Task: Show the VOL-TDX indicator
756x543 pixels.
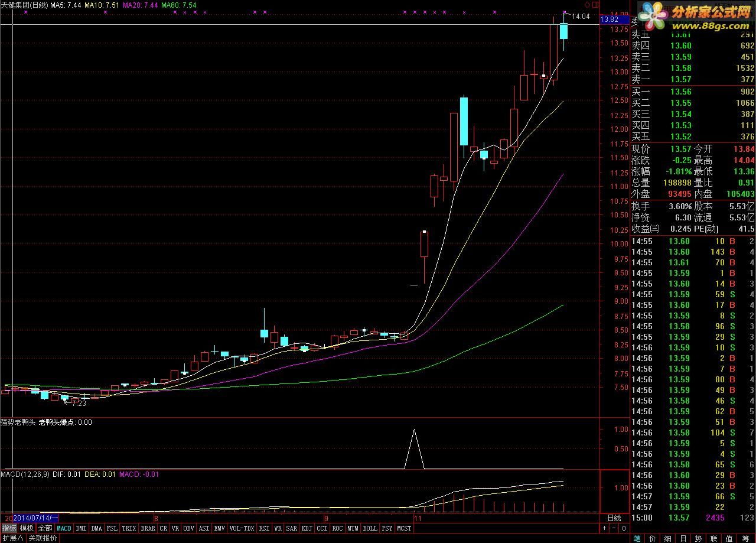Action: pos(242,528)
